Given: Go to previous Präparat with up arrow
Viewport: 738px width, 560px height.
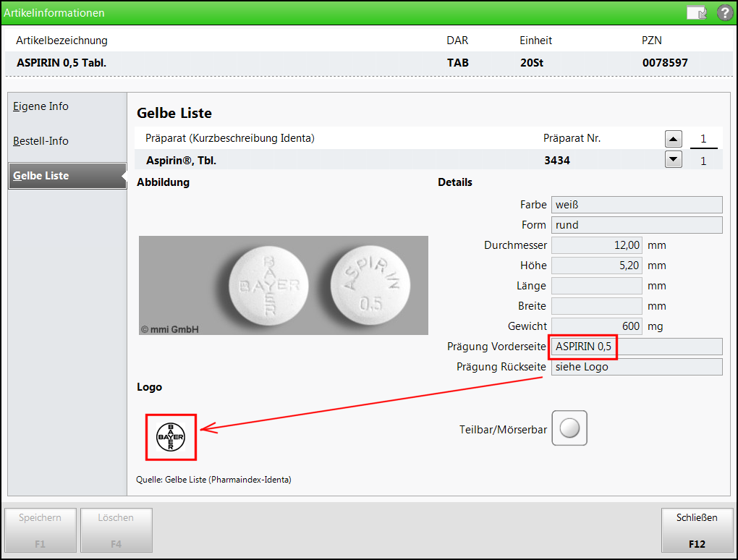Looking at the screenshot, I should click(x=674, y=139).
